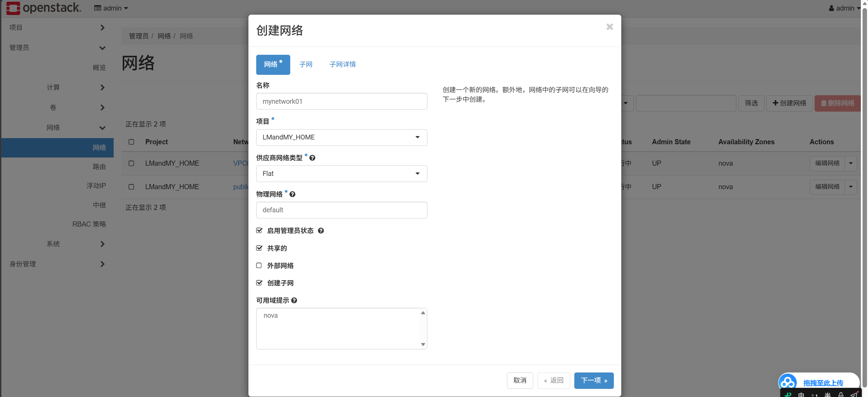Select nova in 可用域提示 list
This screenshot has width=868, height=397.
point(271,315)
